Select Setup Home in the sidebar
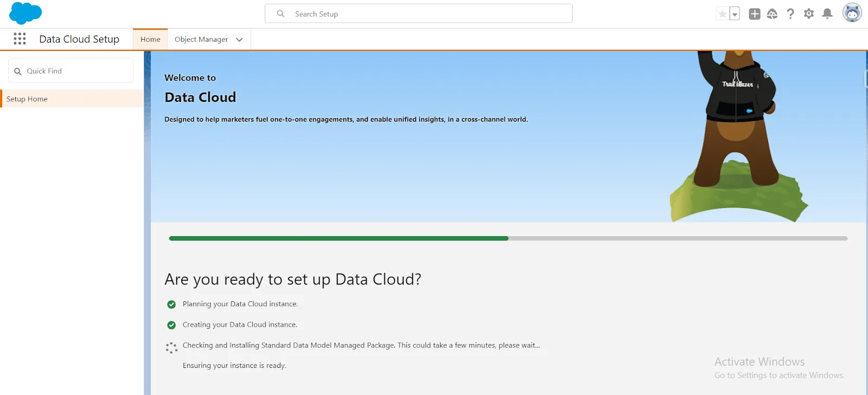 [27, 99]
